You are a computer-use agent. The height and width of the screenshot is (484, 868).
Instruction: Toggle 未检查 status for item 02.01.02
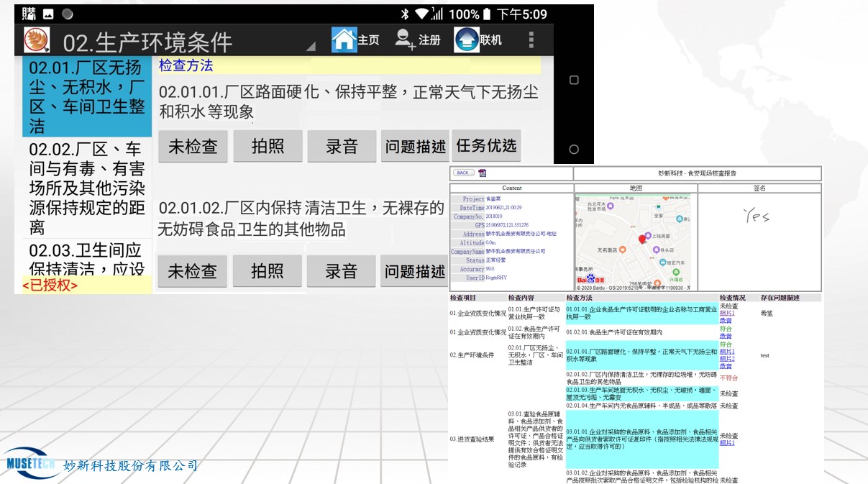[193, 271]
